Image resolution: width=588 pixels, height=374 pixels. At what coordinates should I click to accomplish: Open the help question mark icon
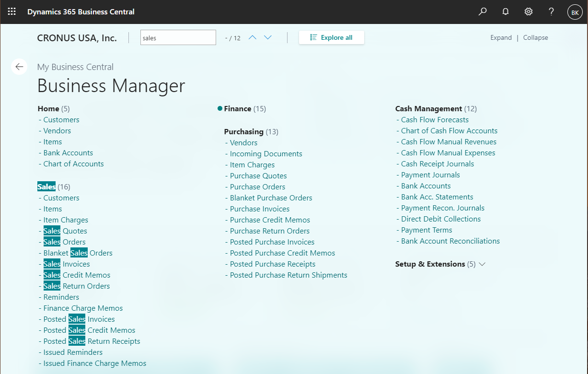[552, 12]
